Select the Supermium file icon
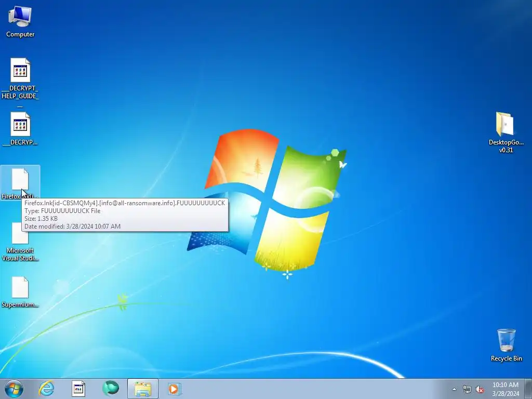The image size is (532, 399). [x=20, y=292]
